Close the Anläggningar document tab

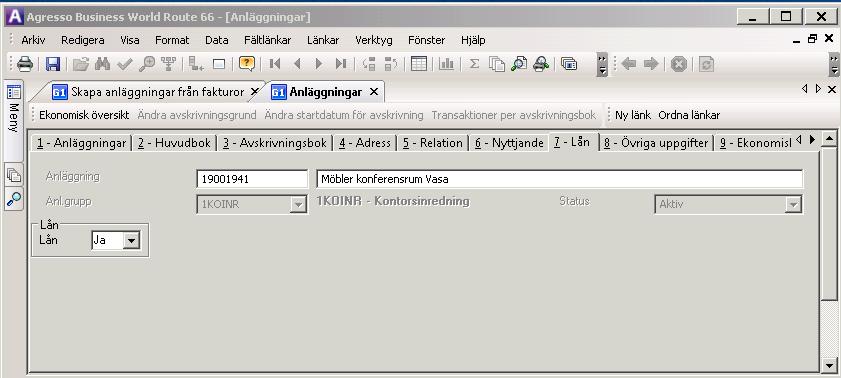click(374, 92)
